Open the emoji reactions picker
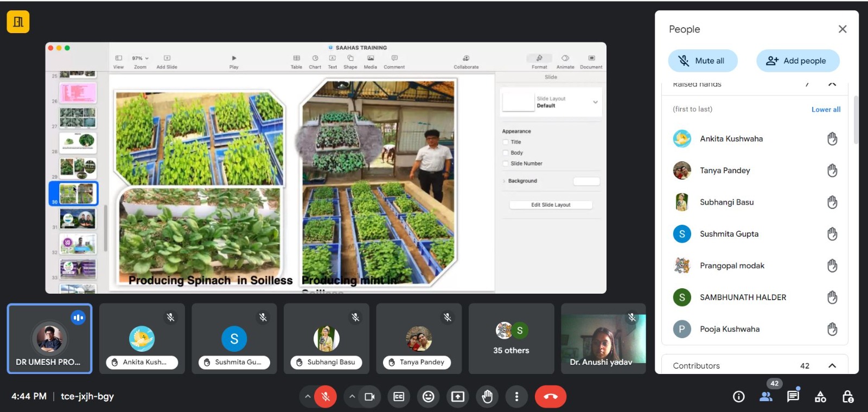Image resolution: width=868 pixels, height=412 pixels. click(x=428, y=397)
